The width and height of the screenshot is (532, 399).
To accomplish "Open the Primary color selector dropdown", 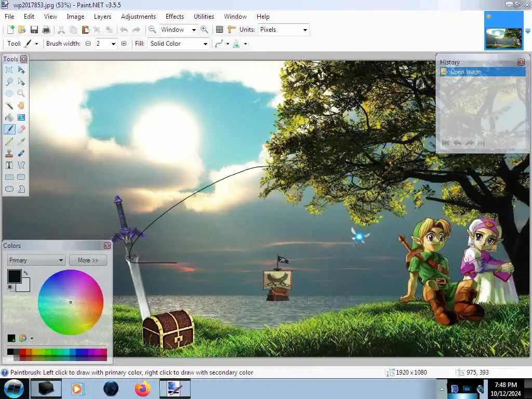I will (x=36, y=260).
